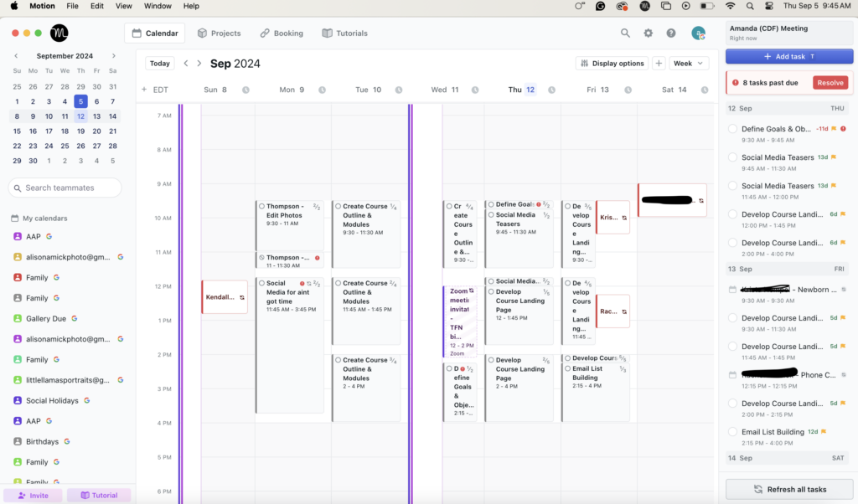Viewport: 858px width, 504px height.
Task: Click the plus icon beside Display options
Action: tap(659, 64)
